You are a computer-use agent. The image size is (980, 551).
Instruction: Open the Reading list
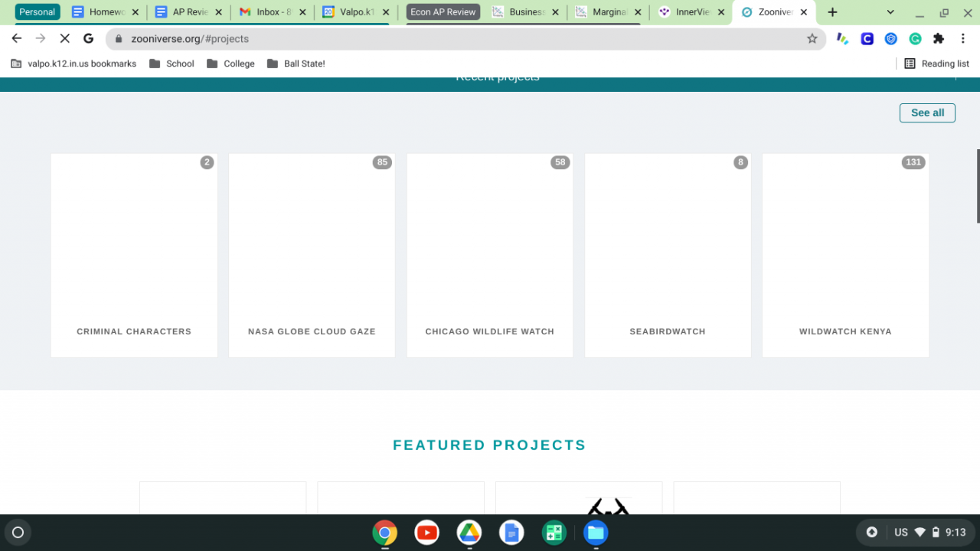click(x=936, y=64)
